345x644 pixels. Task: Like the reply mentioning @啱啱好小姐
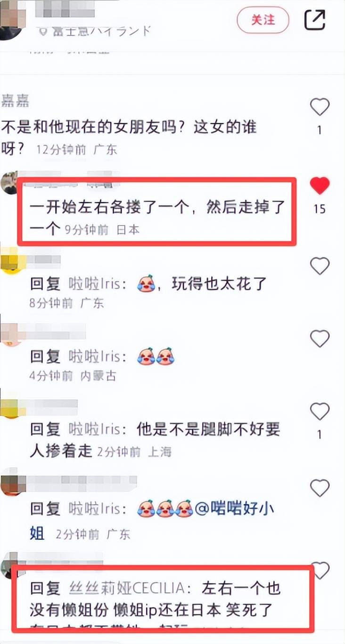pos(320,488)
